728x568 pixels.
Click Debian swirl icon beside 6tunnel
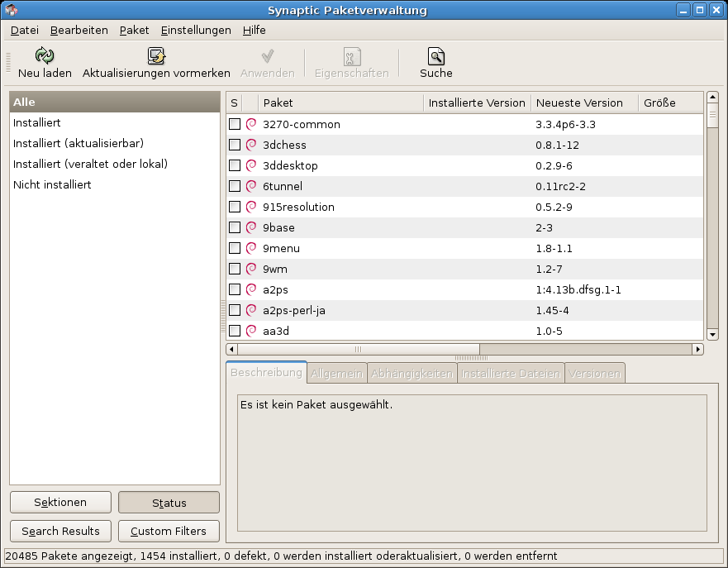coord(251,186)
